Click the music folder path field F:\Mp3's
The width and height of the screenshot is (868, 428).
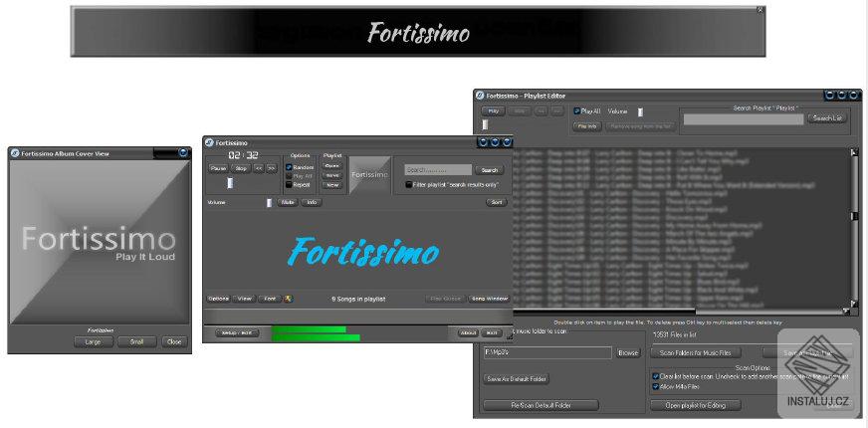pos(547,352)
